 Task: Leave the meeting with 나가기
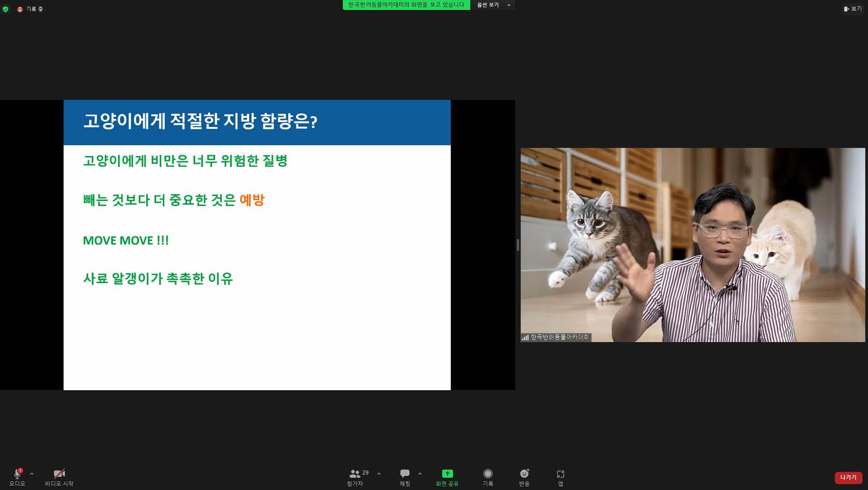point(848,477)
